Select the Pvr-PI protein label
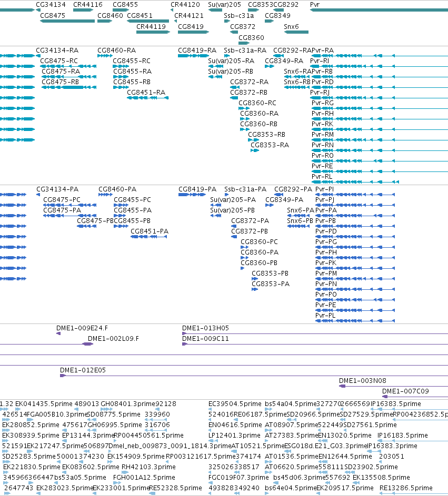The image size is (448, 496). (324, 189)
